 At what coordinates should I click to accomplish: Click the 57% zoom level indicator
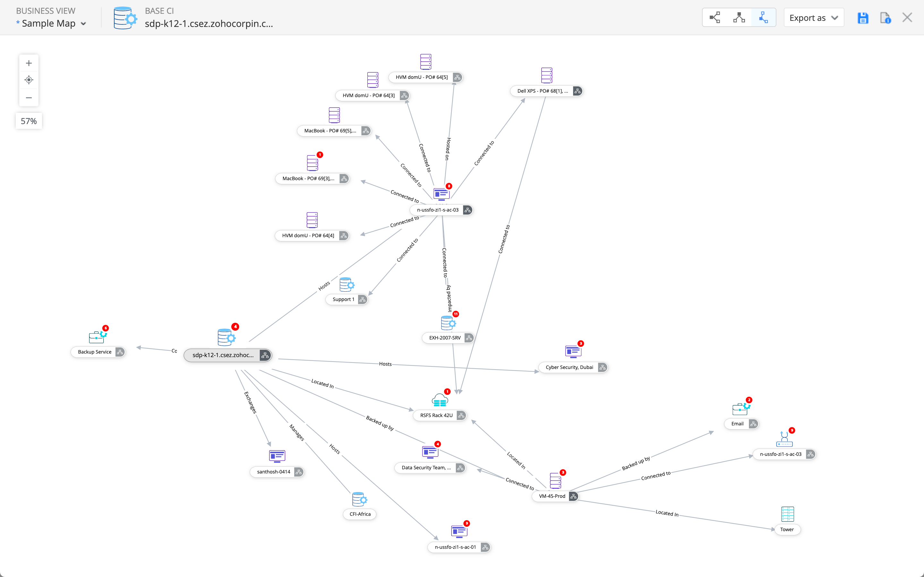tap(29, 121)
